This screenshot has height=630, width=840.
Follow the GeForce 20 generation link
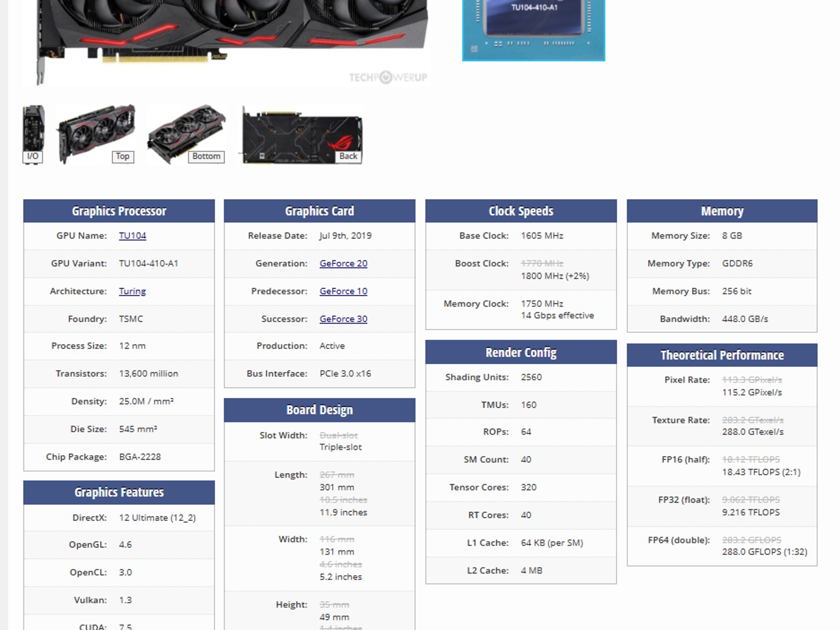click(x=343, y=263)
